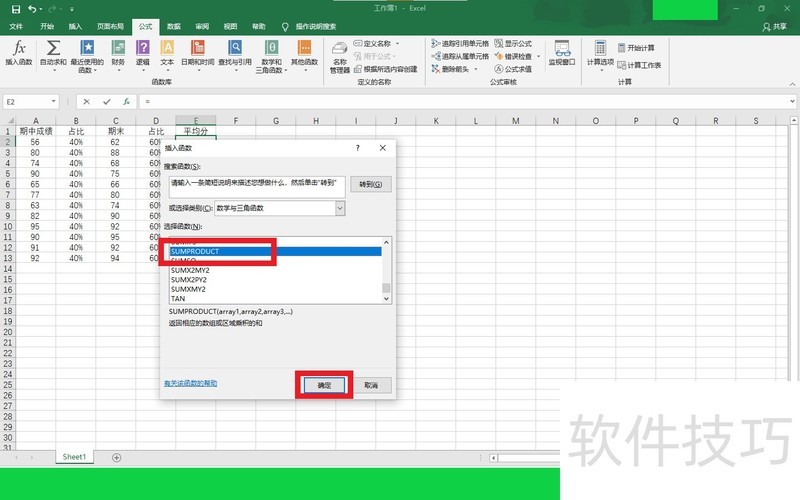Open the help on this function link
Viewport: 800px width, 500px height.
(x=190, y=383)
